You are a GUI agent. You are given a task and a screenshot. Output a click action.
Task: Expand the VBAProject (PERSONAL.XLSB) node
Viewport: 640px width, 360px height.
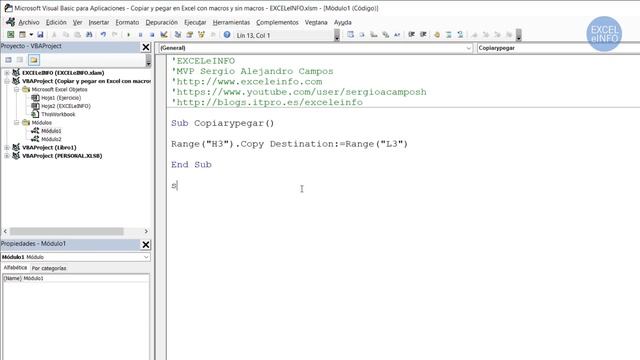(x=7, y=156)
